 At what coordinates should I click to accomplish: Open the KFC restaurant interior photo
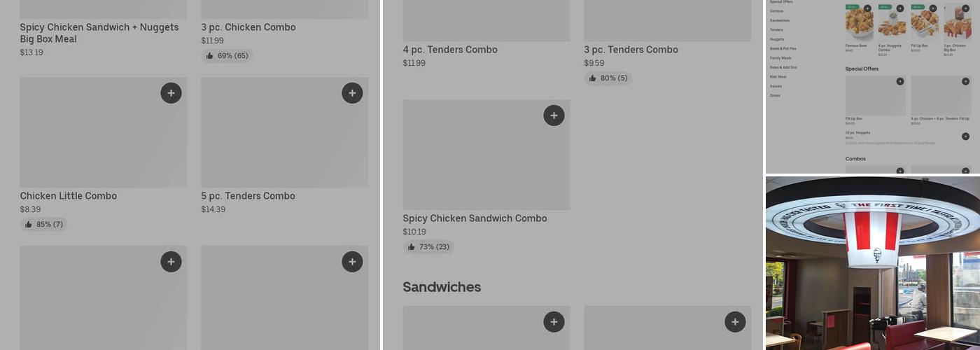pos(872,262)
